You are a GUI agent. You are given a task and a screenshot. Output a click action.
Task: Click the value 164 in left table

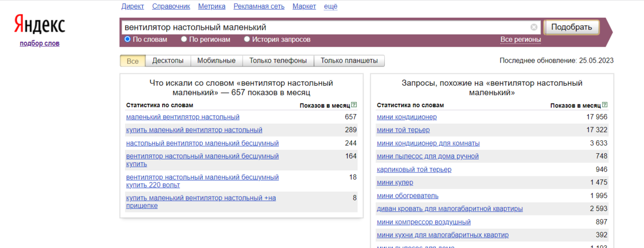pos(350,156)
